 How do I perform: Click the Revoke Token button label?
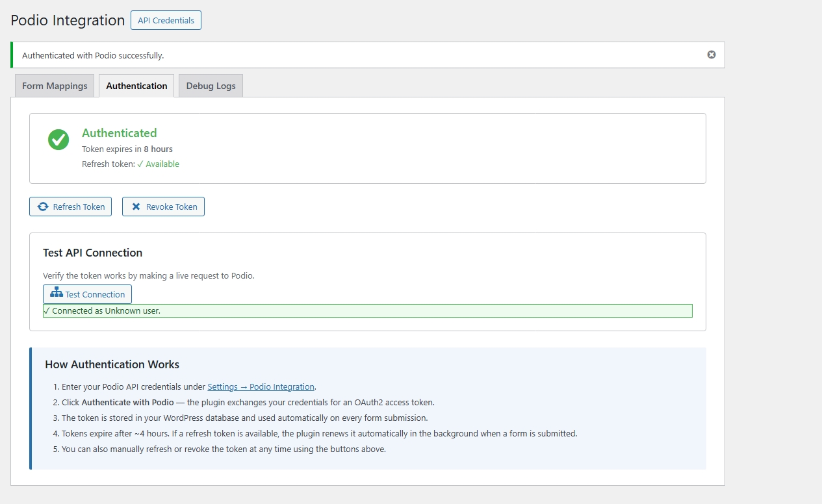pos(172,207)
